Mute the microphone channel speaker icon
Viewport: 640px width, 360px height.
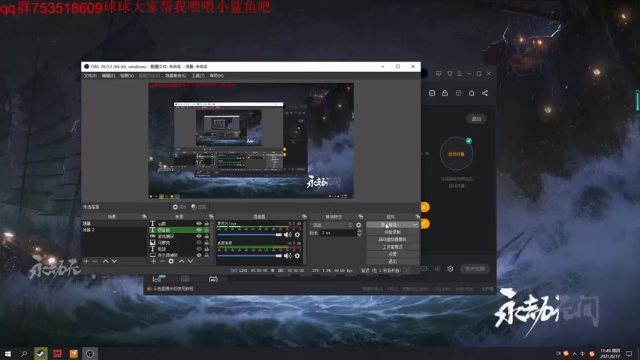288,235
